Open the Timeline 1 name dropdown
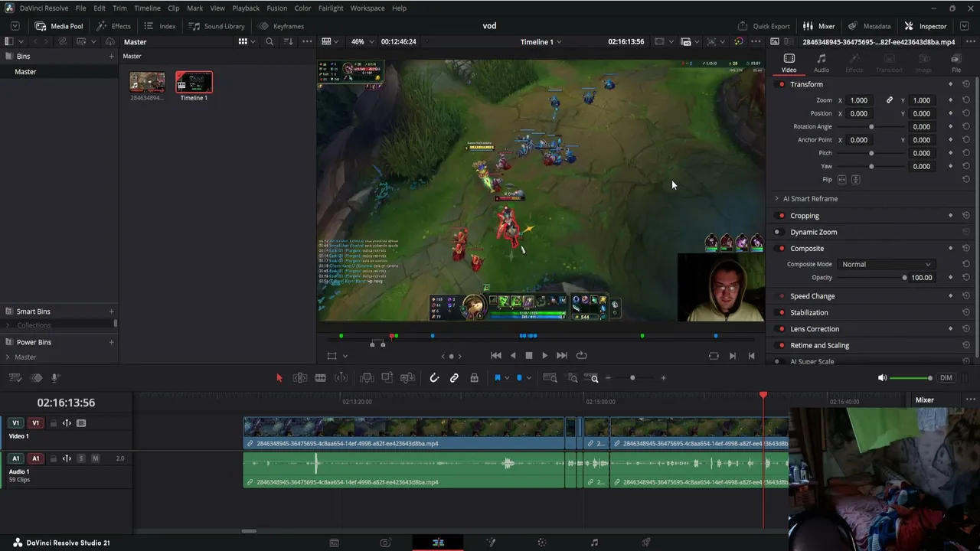 pos(541,41)
